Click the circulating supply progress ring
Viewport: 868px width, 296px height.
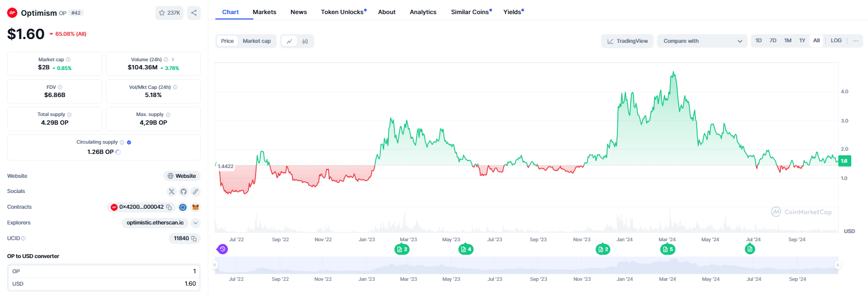118,152
